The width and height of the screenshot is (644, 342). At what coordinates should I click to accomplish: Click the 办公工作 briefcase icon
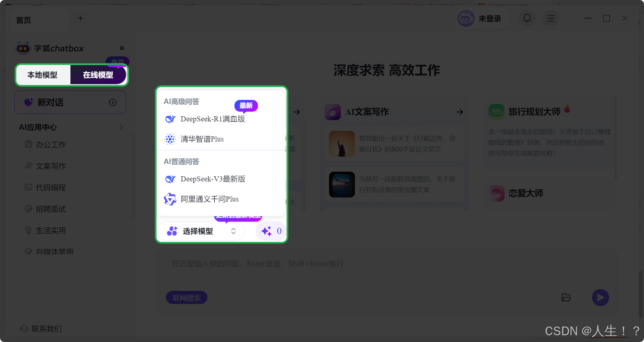[29, 144]
